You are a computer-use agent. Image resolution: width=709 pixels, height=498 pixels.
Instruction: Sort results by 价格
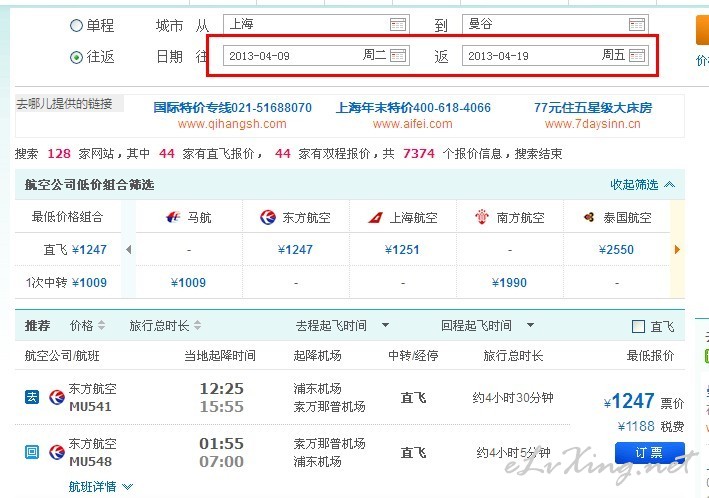tap(87, 326)
